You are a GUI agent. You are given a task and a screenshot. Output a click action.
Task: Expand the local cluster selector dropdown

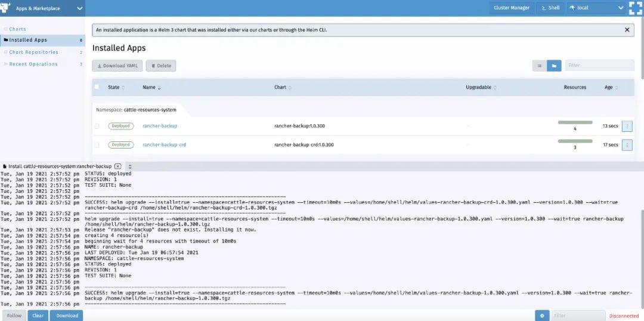pyautogui.click(x=596, y=8)
